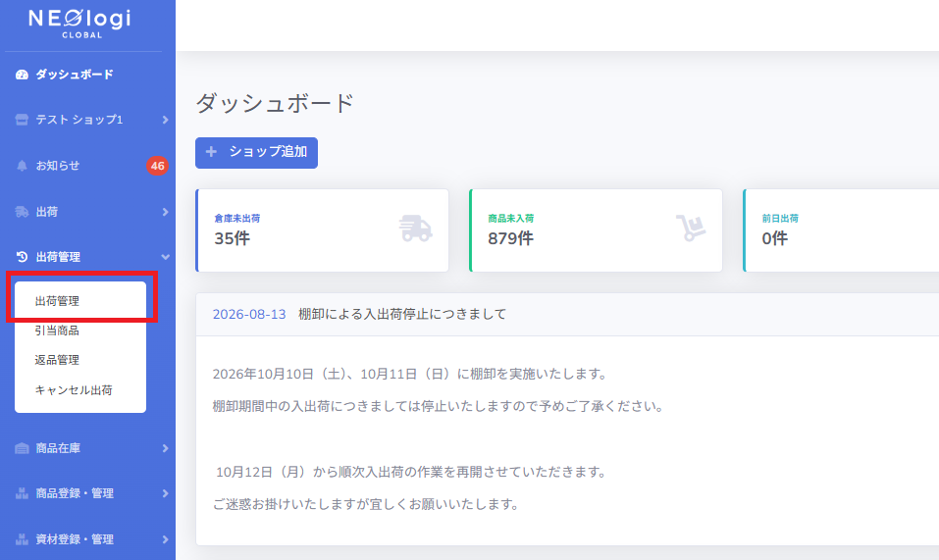Click the shop icon beside テスト ショップ1
This screenshot has width=939, height=560.
22,120
